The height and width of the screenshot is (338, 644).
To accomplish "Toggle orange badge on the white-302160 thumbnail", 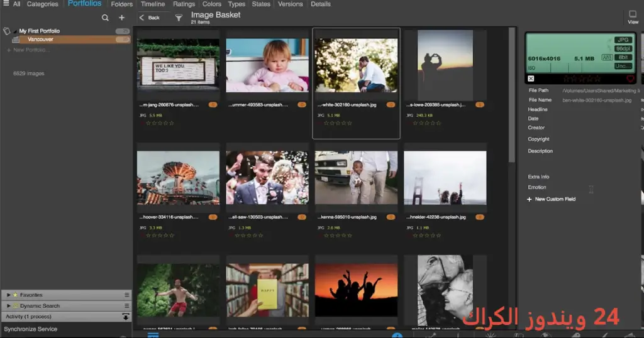I will pos(391,104).
